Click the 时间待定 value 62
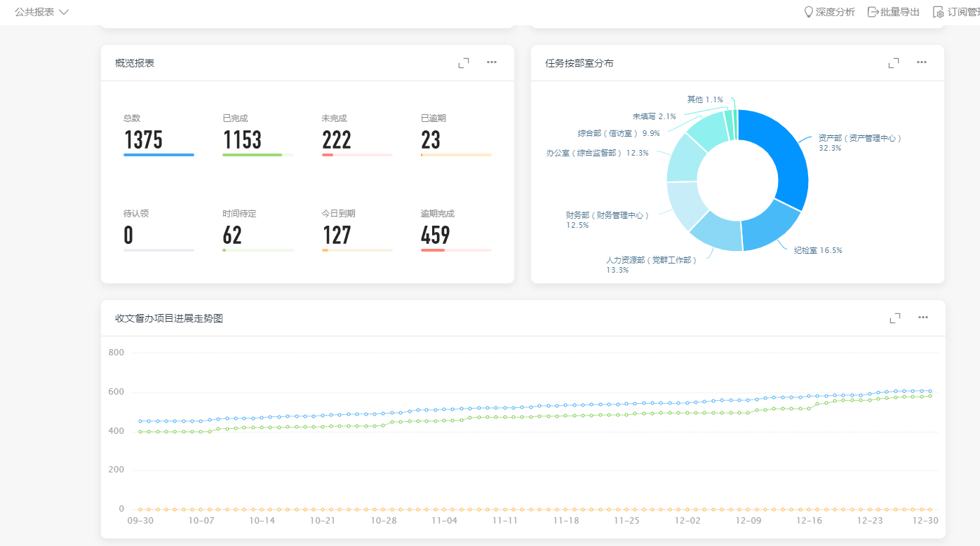The height and width of the screenshot is (546, 980). pos(232,236)
